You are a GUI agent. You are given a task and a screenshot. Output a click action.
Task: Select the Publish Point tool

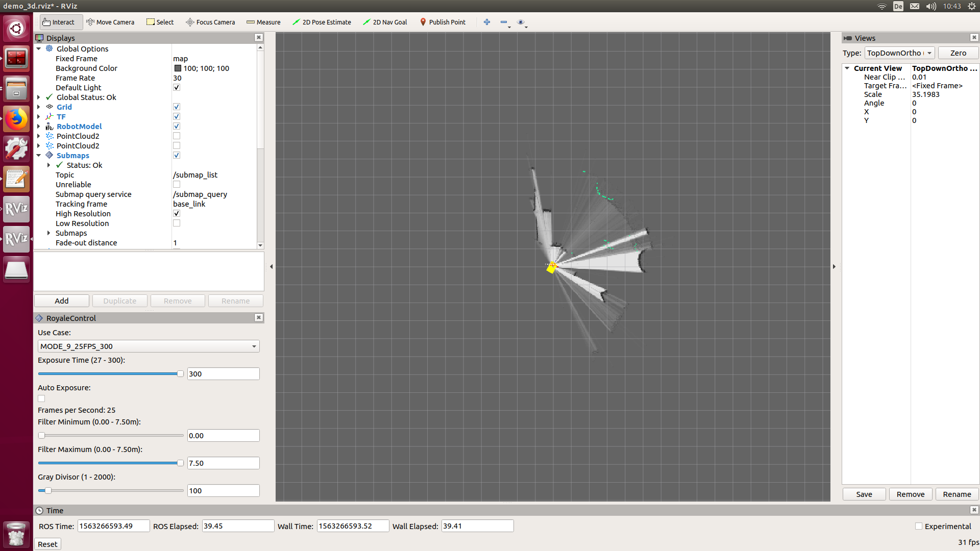click(443, 22)
